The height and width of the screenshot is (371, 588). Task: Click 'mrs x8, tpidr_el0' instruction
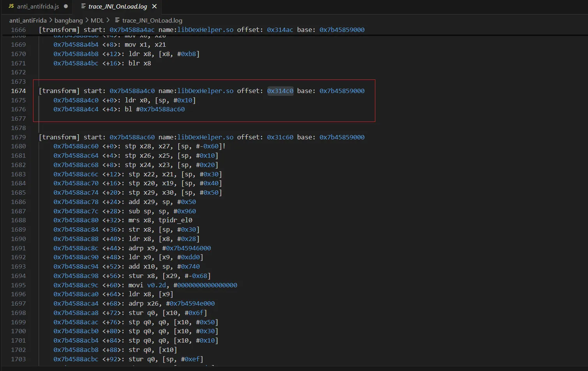point(160,220)
